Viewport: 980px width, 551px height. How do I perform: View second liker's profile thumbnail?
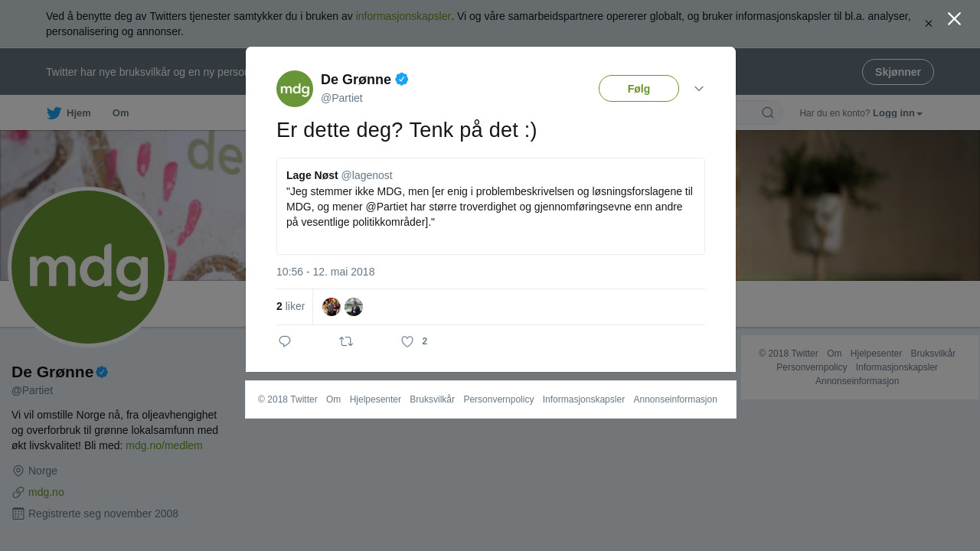[354, 307]
